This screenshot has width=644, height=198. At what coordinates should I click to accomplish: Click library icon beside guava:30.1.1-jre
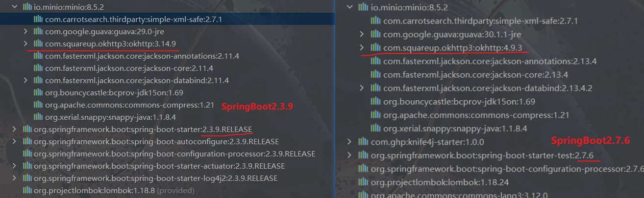pyautogui.click(x=375, y=35)
